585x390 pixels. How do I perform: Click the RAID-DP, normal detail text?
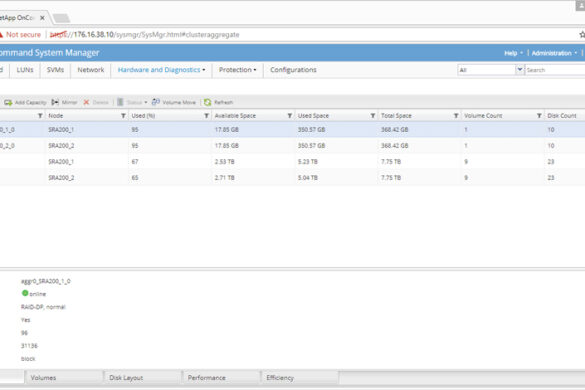43,307
